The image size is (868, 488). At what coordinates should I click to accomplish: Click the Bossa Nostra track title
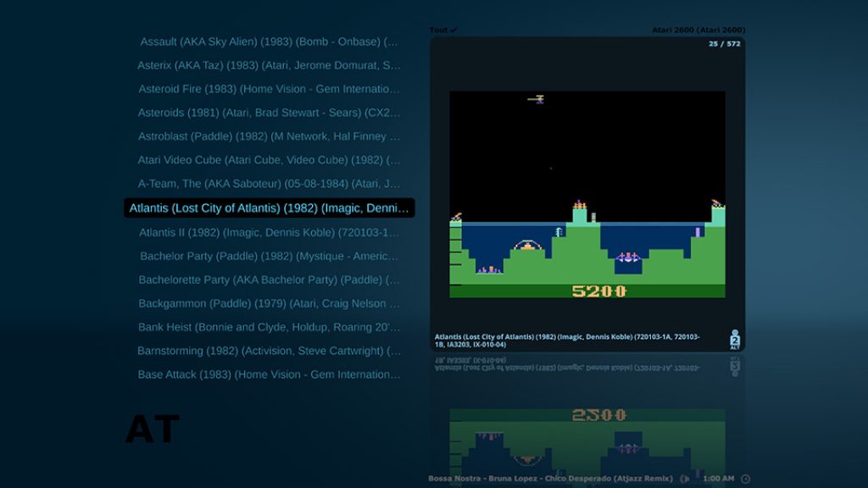550,479
